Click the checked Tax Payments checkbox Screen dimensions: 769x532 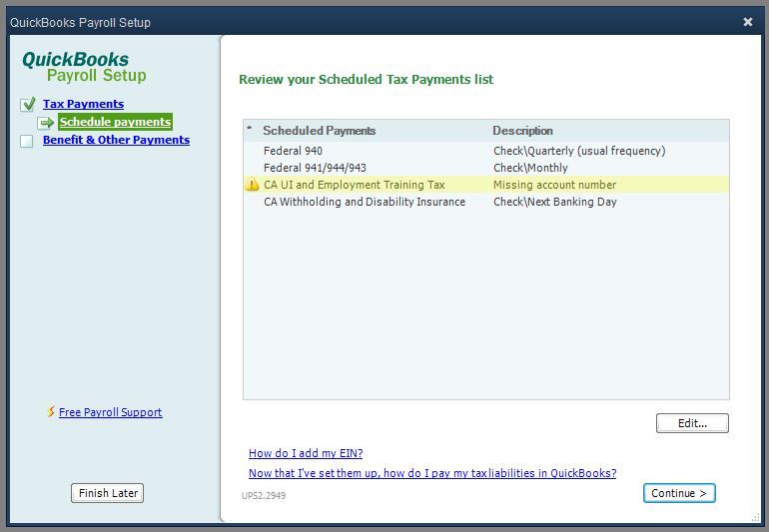[28, 105]
